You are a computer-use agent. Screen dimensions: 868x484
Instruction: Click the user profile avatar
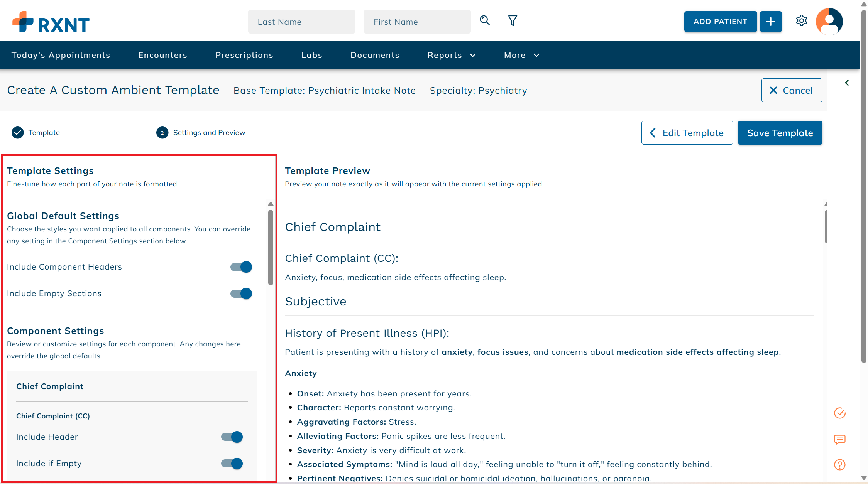click(x=829, y=22)
